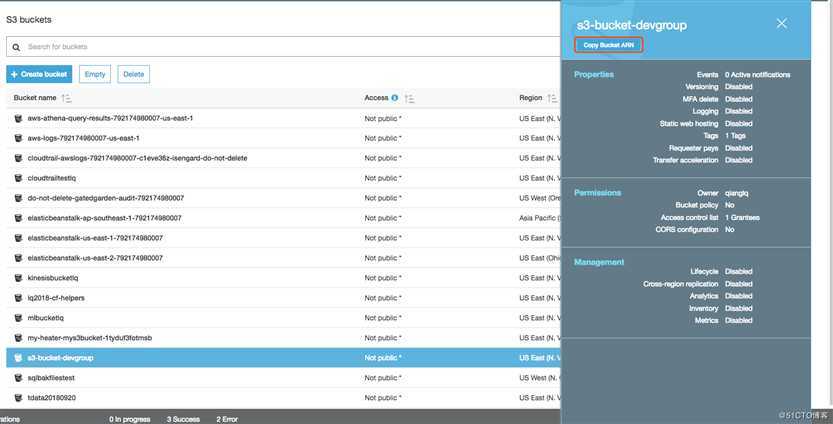Click Access control list 1 Grantees value
833x424 pixels.
[742, 218]
